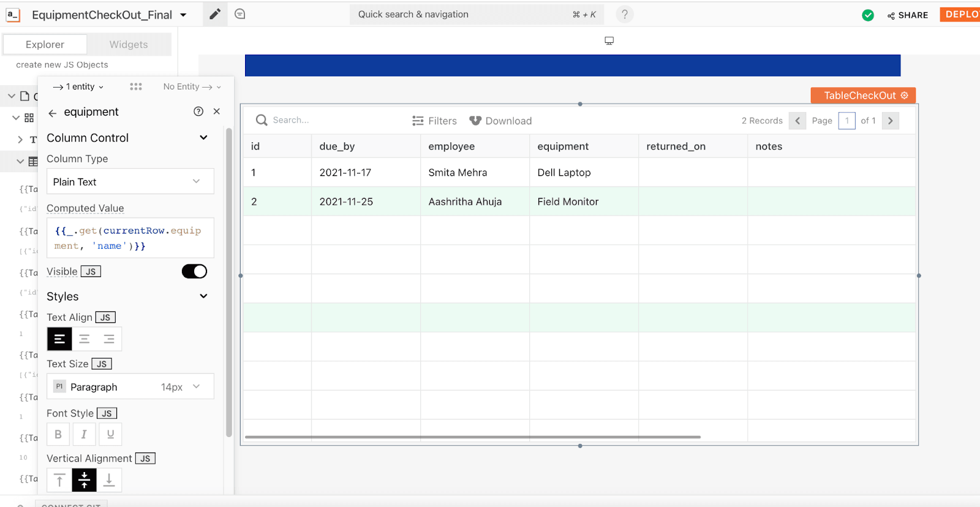The image size is (980, 507).
Task: Click the property pane vertical scrollbar
Action: click(x=229, y=282)
